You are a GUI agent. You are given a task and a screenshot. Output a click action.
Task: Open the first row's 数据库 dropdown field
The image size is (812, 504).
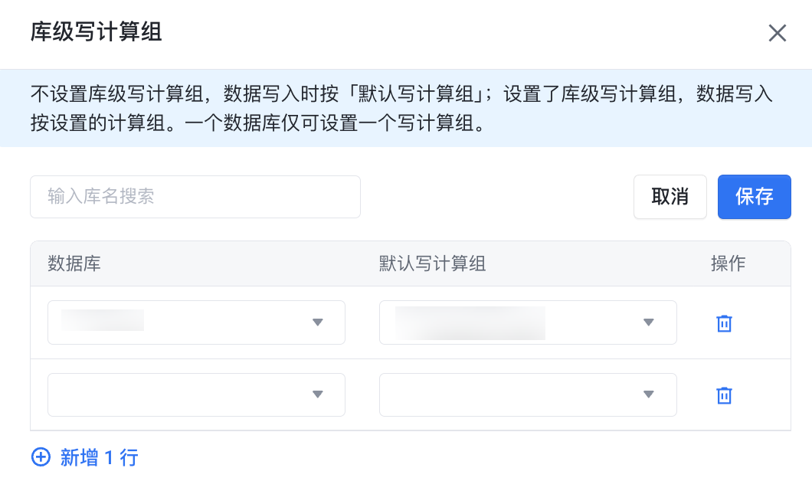click(184, 322)
